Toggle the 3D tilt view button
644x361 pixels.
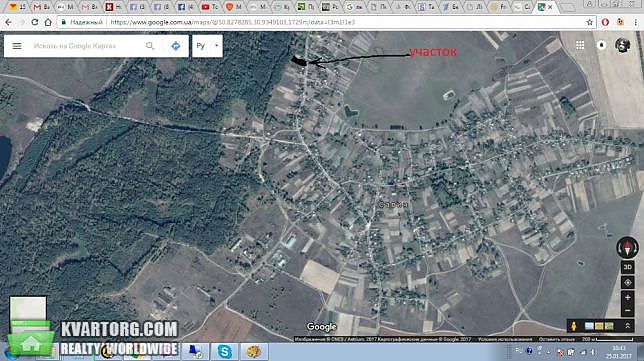coord(628,267)
